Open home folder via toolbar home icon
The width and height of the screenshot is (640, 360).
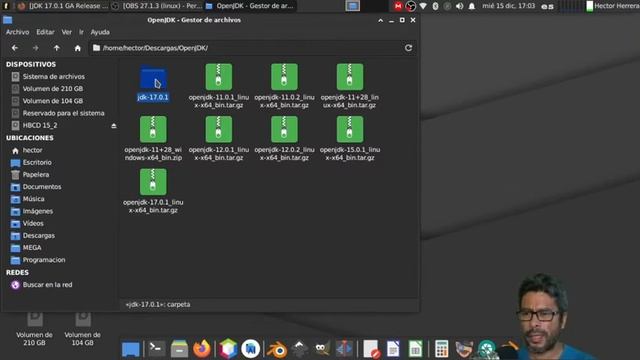pos(78,48)
